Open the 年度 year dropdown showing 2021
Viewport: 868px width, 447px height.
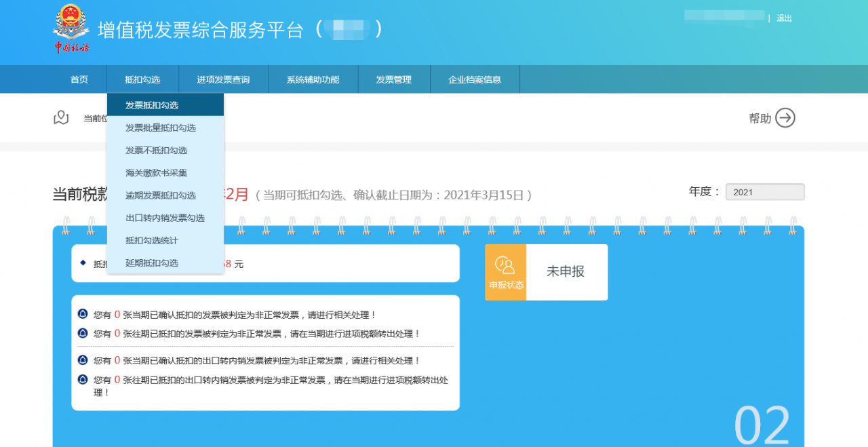click(x=764, y=192)
